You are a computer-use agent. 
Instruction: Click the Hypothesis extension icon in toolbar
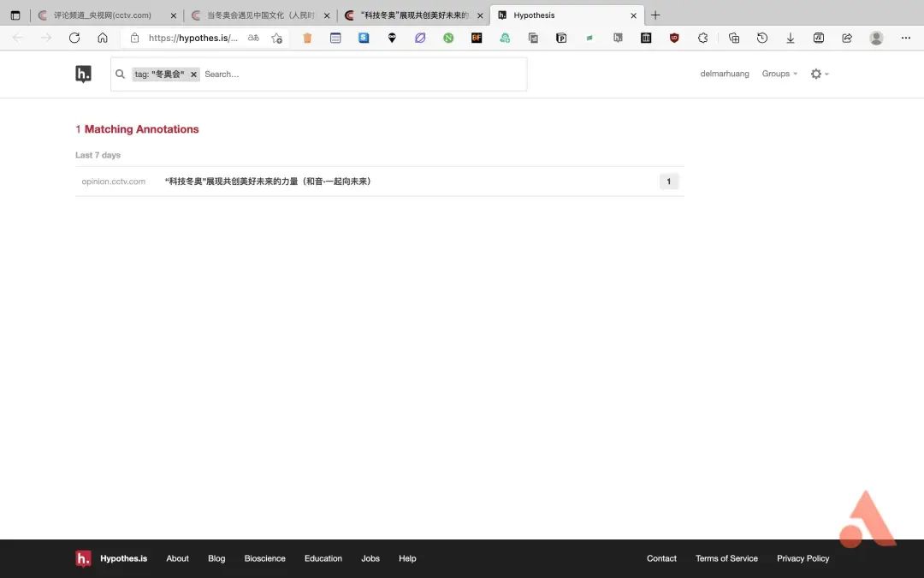(x=618, y=38)
